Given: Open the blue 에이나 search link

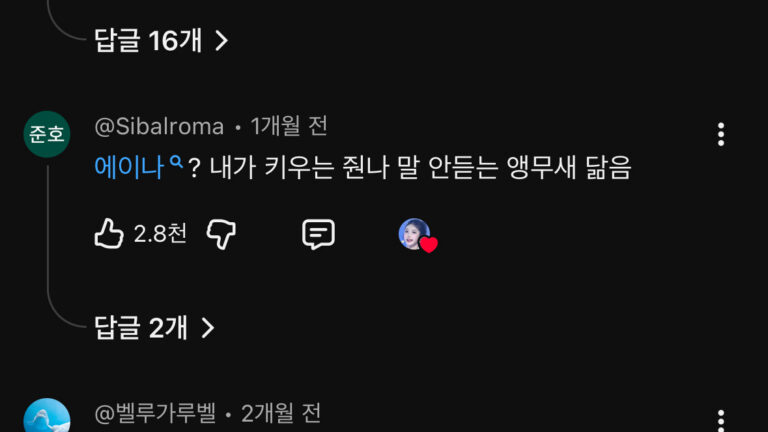Looking at the screenshot, I should 129,168.
